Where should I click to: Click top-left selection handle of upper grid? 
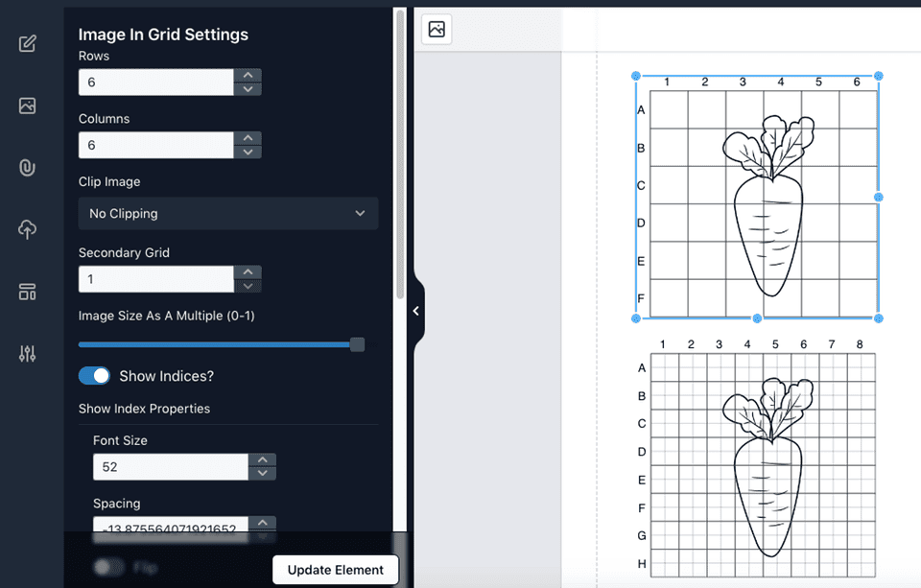point(635,76)
